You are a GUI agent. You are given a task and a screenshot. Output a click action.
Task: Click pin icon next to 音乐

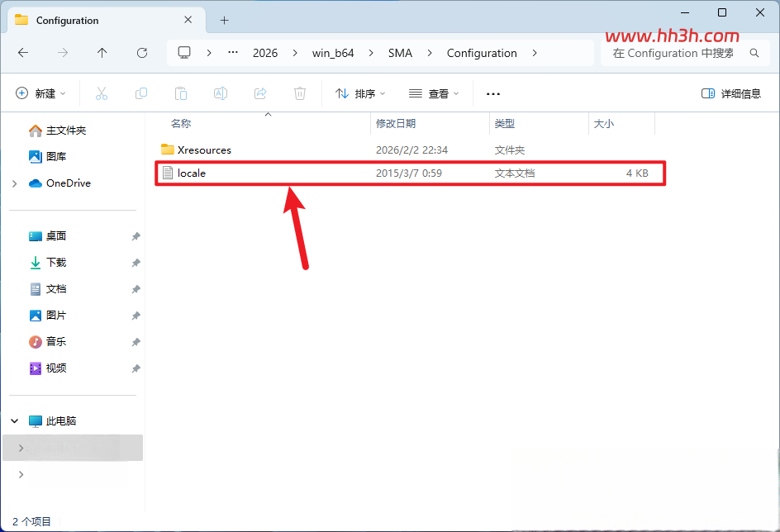136,342
